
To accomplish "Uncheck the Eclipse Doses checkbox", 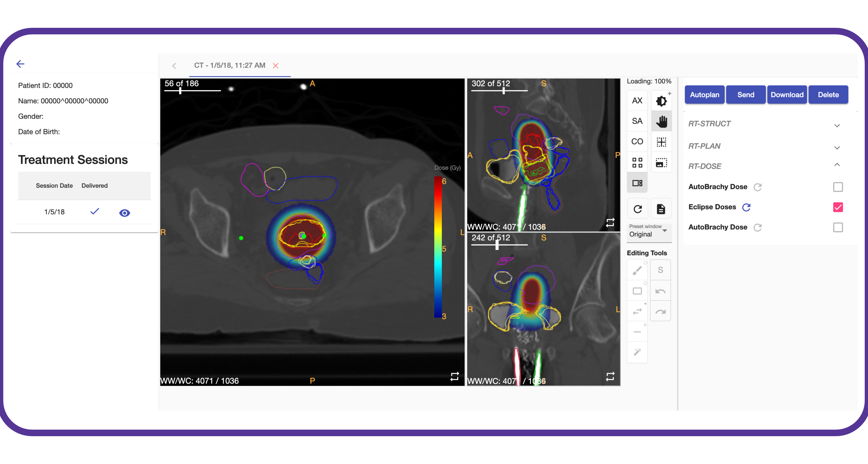I will (838, 207).
